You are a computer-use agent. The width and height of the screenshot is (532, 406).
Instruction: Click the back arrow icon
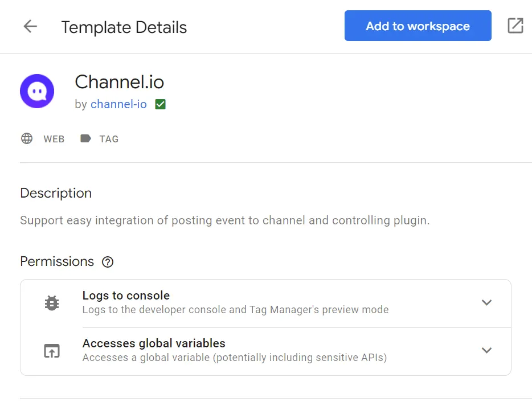30,26
